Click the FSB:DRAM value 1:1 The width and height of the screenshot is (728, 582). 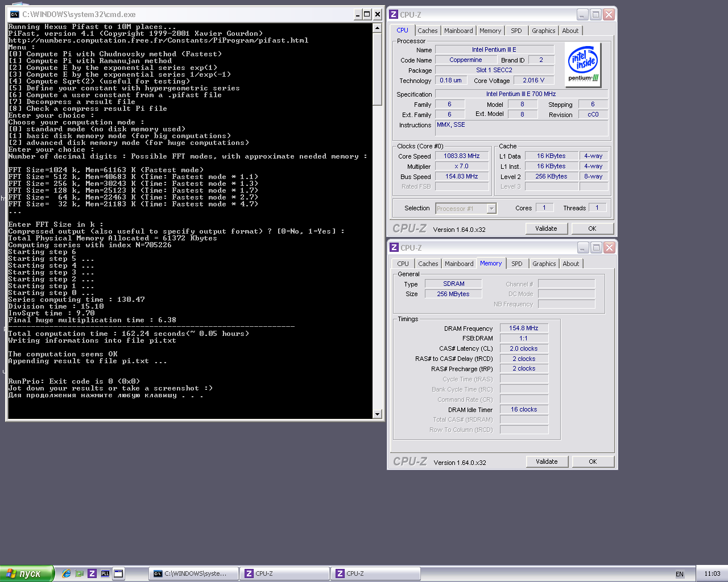(524, 338)
